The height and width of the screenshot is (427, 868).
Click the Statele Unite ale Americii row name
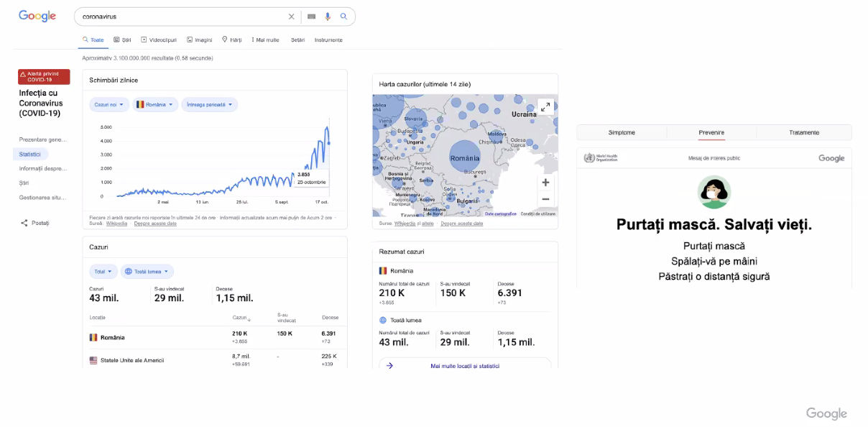coord(132,360)
